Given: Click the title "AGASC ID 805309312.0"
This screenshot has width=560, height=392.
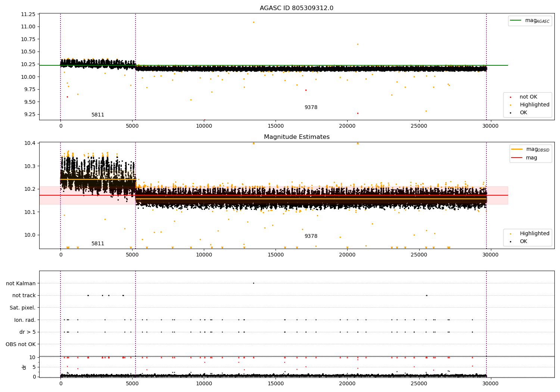Looking at the screenshot, I should (296, 8).
